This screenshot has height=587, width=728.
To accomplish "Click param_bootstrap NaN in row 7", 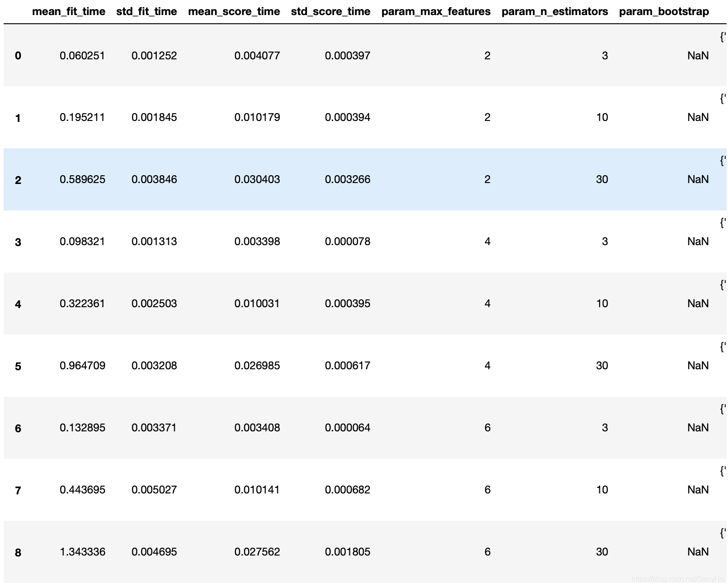I will tap(698, 490).
